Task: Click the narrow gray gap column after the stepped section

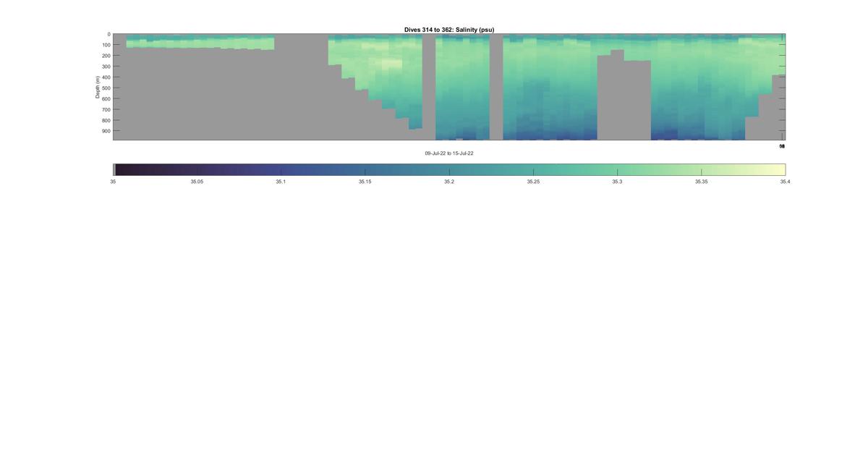Action: coord(429,87)
